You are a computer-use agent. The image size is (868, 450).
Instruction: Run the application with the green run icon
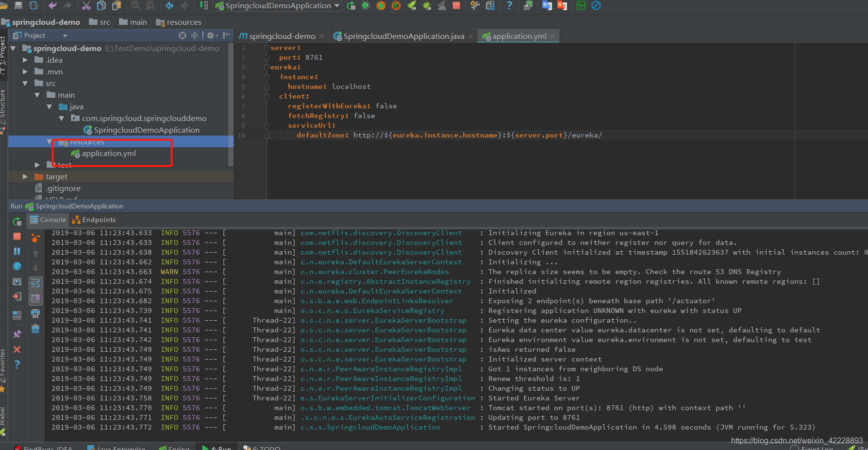[x=351, y=6]
